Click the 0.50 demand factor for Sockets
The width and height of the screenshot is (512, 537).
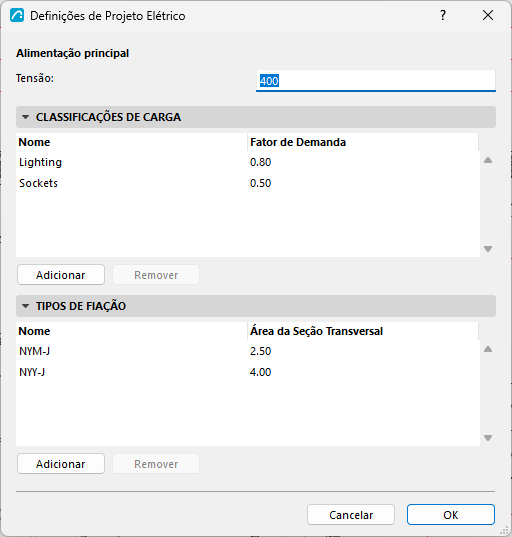pyautogui.click(x=261, y=183)
